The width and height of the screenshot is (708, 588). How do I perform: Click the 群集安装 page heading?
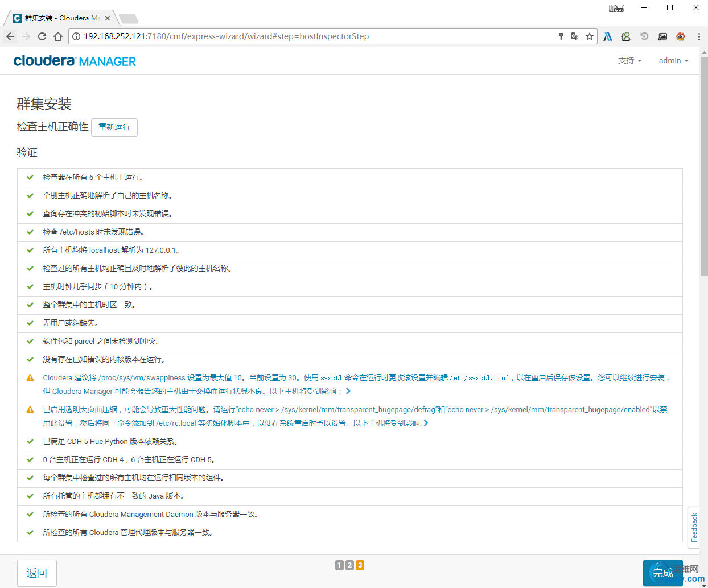[44, 104]
